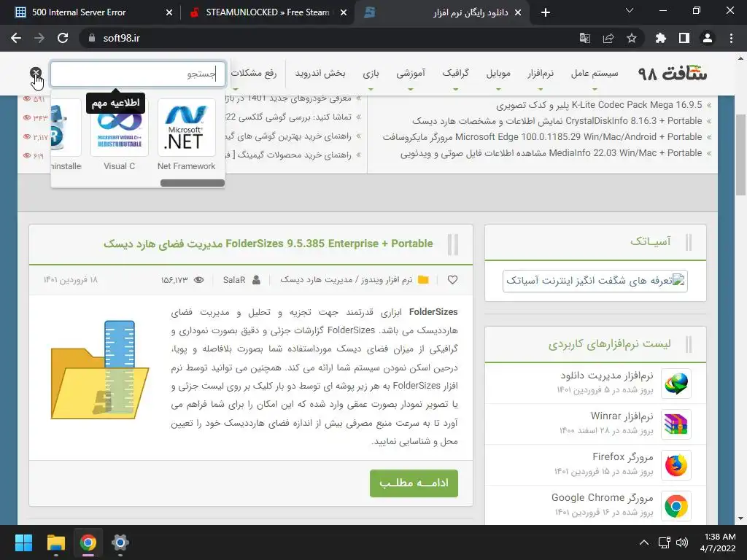This screenshot has height=560, width=747.
Task: Reload the page
Action: pos(63,38)
